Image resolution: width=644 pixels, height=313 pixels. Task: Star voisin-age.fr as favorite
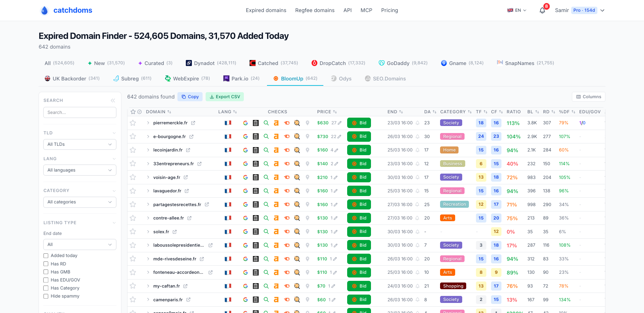133,177
